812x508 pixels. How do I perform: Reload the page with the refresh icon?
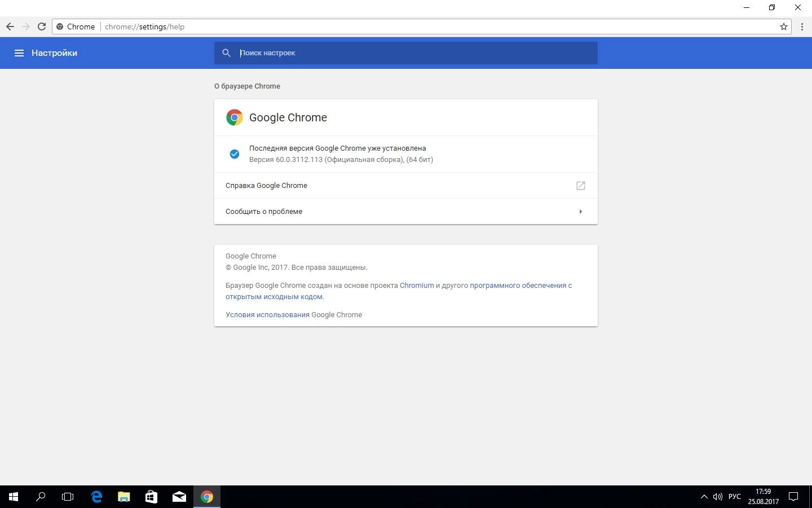point(41,27)
